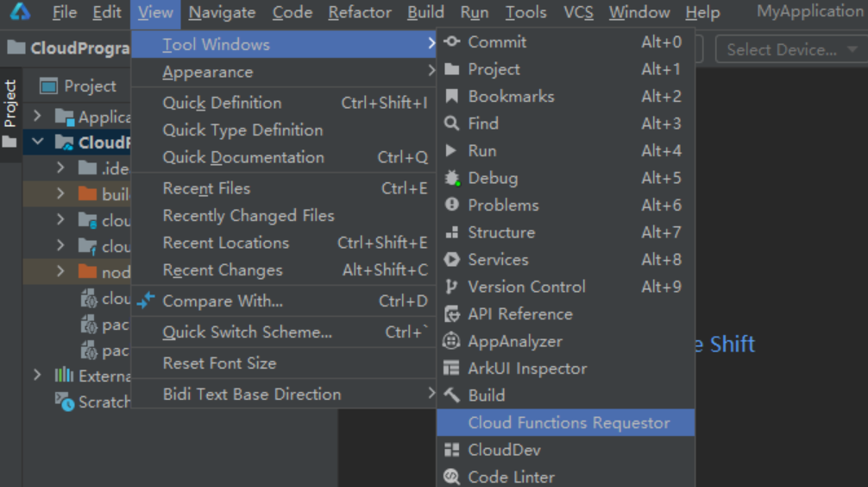The height and width of the screenshot is (487, 868).
Task: Choose Recent Files from View menu
Action: point(207,188)
